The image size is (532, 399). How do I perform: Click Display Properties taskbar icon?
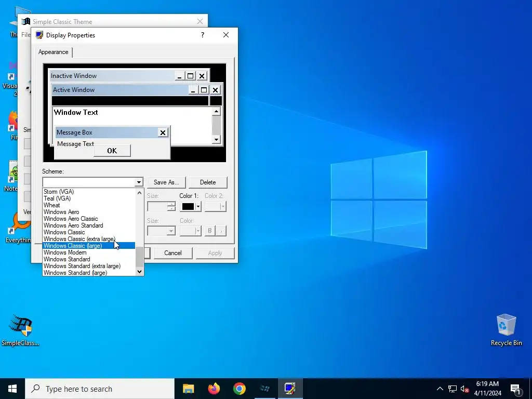tap(290, 389)
